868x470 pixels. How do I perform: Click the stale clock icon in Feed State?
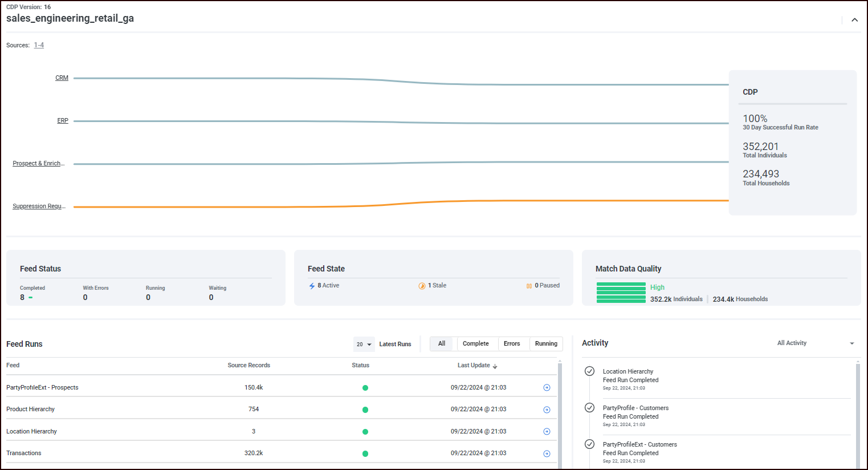click(421, 285)
